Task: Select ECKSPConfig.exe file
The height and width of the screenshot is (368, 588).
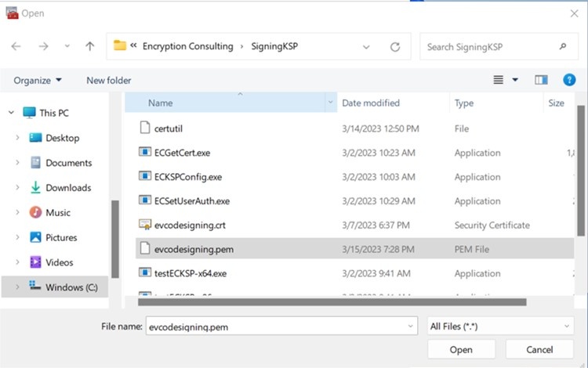Action: [x=188, y=177]
